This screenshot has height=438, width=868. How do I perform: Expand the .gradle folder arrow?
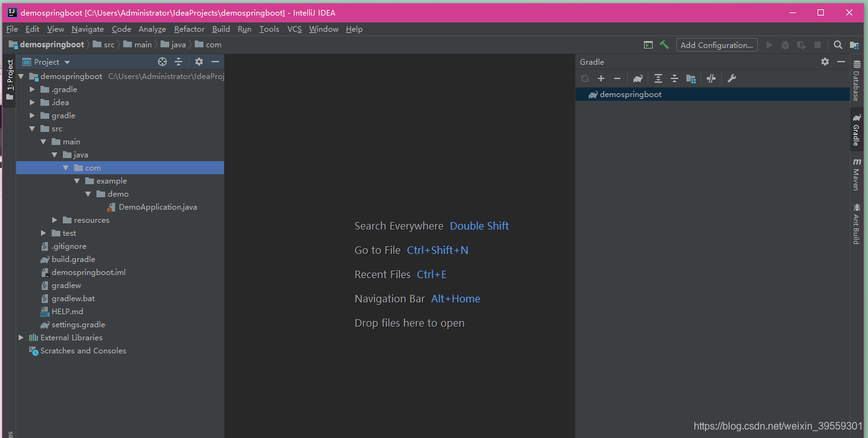pyautogui.click(x=32, y=90)
